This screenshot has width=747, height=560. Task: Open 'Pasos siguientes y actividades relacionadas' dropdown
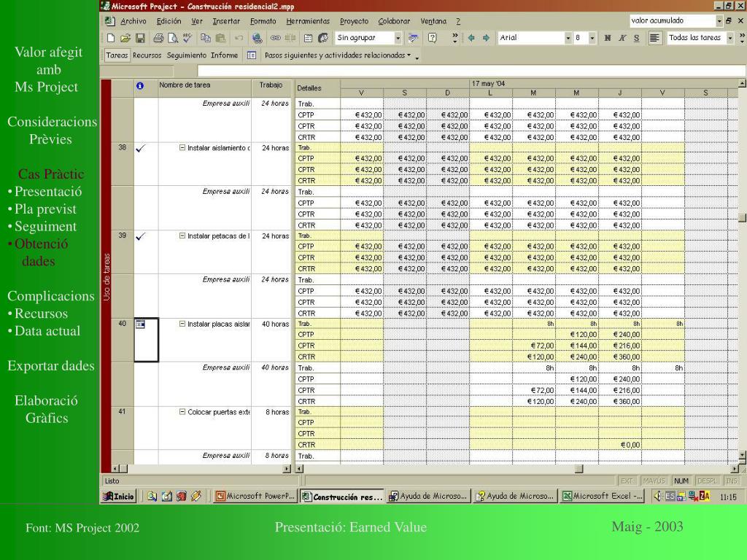(x=337, y=55)
